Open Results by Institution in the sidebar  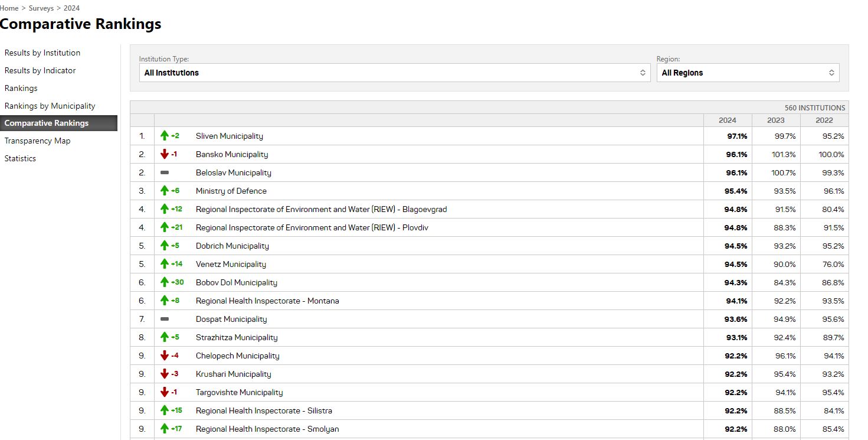[x=42, y=53]
